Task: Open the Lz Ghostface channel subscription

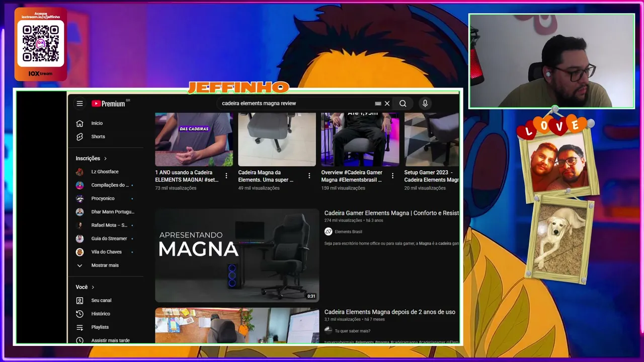Action: [x=106, y=172]
